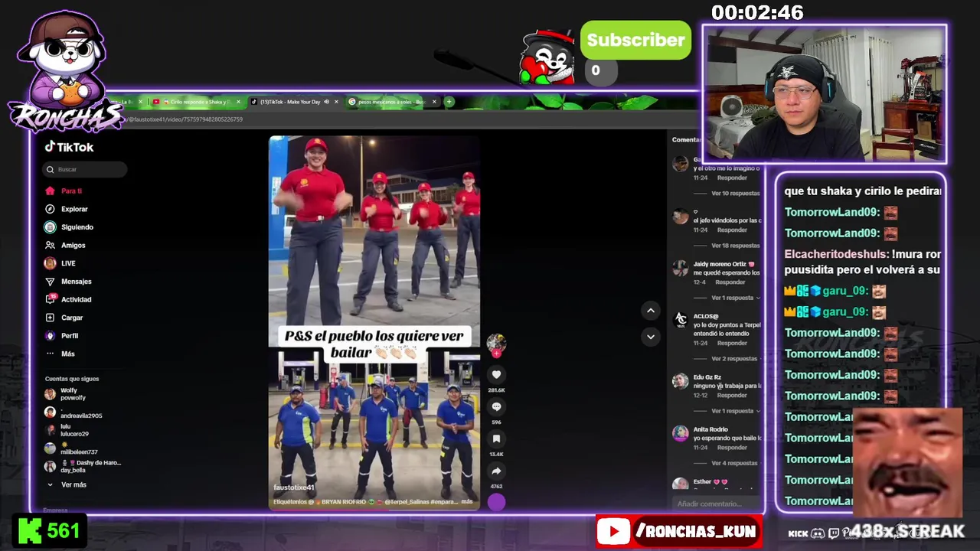Open the Para ti home feed
980x551 pixels.
click(x=64, y=191)
